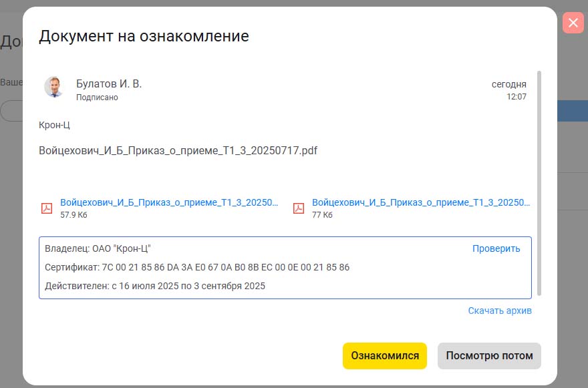Click the certificate serial number line
The height and width of the screenshot is (388, 588).
(196, 267)
